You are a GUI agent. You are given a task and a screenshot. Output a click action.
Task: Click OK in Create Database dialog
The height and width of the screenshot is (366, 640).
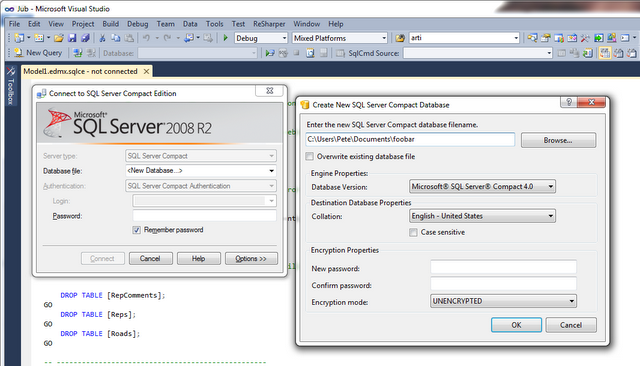516,325
